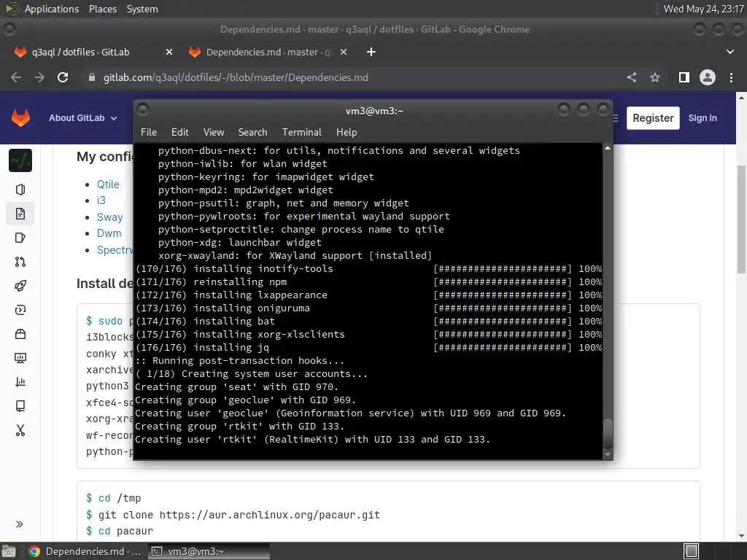The image size is (747, 560).
Task: Click the Register button
Action: click(653, 118)
